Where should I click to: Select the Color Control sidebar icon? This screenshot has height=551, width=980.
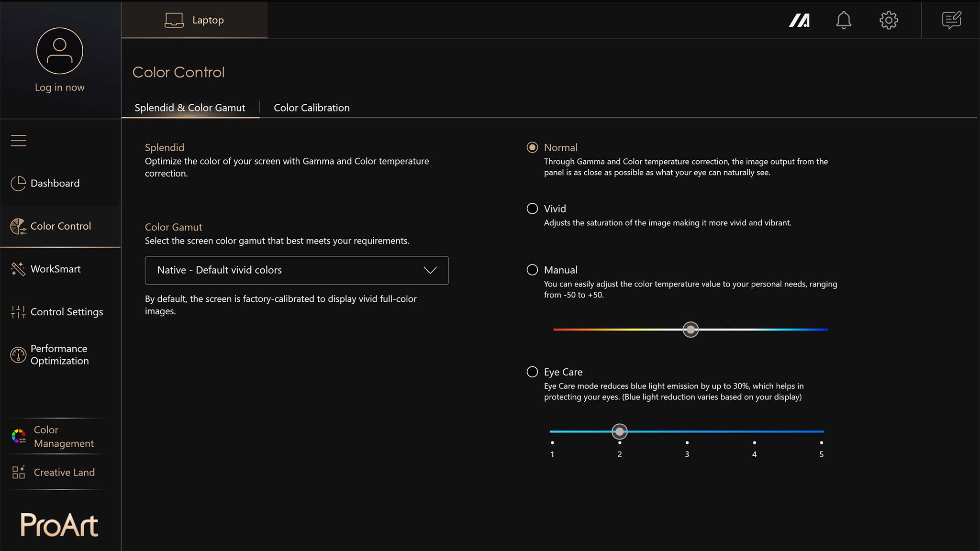point(18,225)
